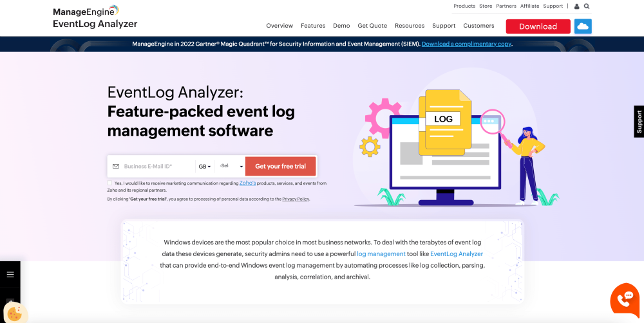The image size is (644, 323).
Task: Open the Get Quote menu item
Action: pyautogui.click(x=372, y=26)
